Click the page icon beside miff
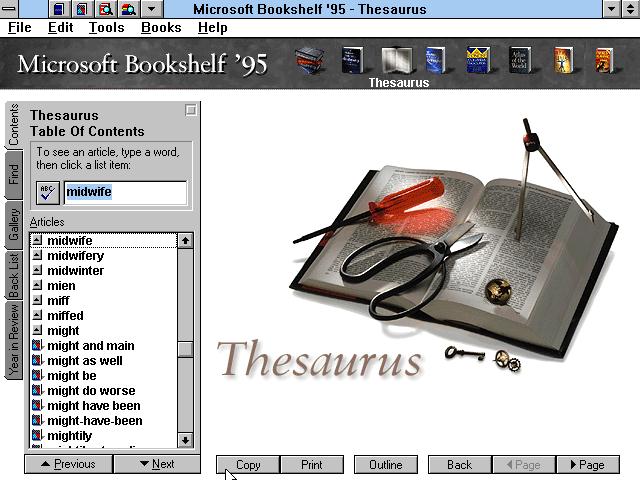640x480 pixels. 37,300
